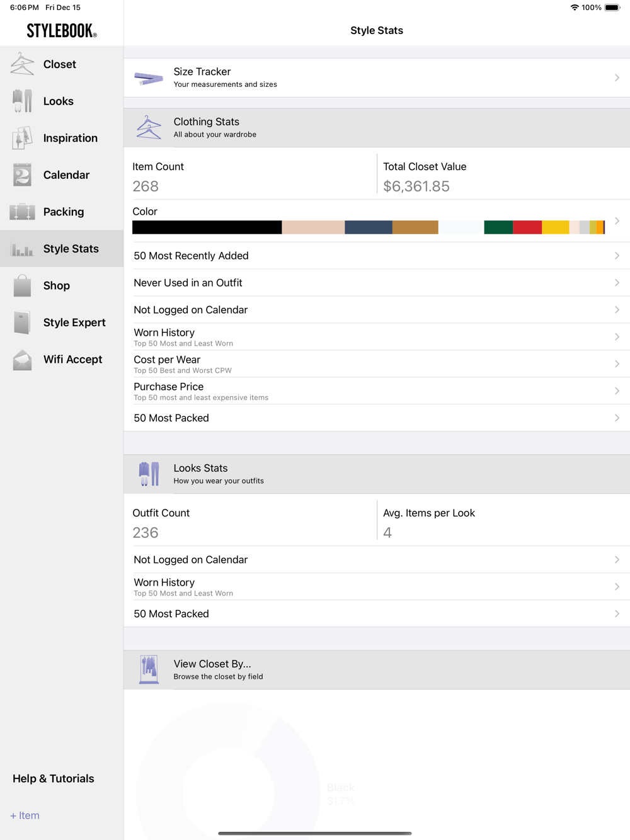
Task: Tap the Looks outfit icon in sidebar
Action: (x=22, y=101)
